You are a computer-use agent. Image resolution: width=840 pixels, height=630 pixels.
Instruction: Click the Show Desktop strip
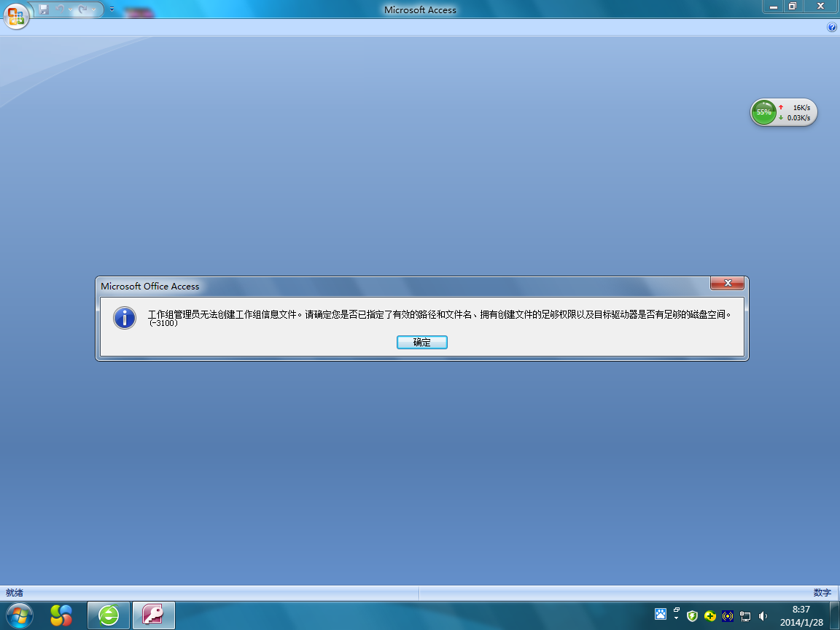835,615
